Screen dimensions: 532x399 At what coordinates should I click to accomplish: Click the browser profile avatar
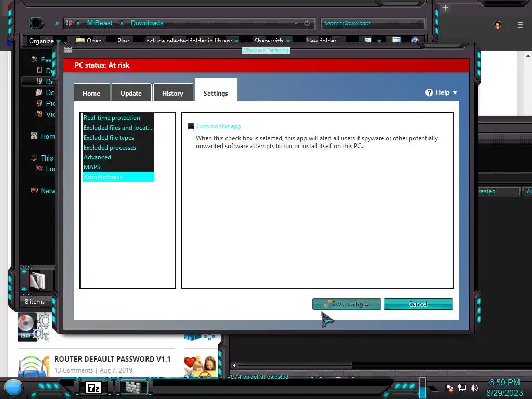click(497, 25)
